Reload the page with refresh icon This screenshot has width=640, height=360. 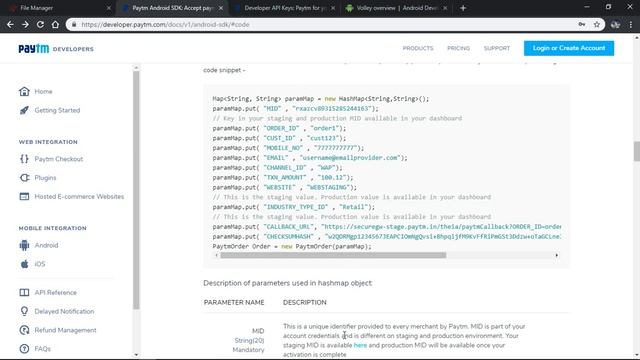pos(40,24)
